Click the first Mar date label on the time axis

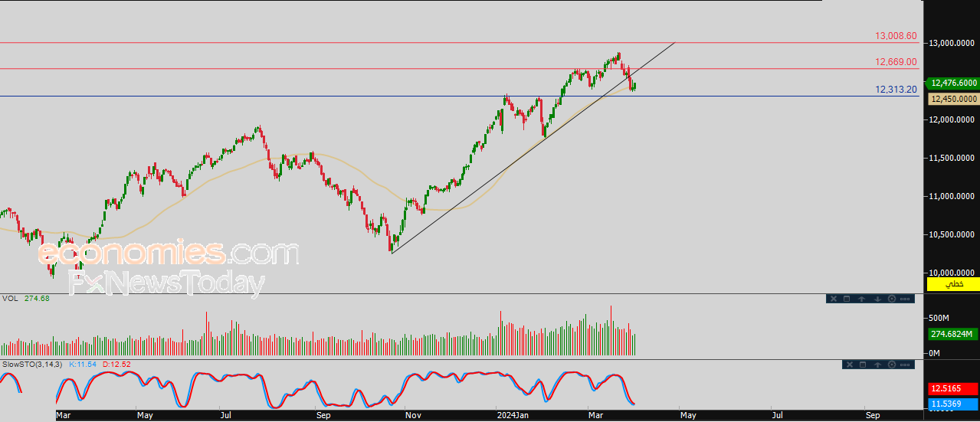[64, 416]
